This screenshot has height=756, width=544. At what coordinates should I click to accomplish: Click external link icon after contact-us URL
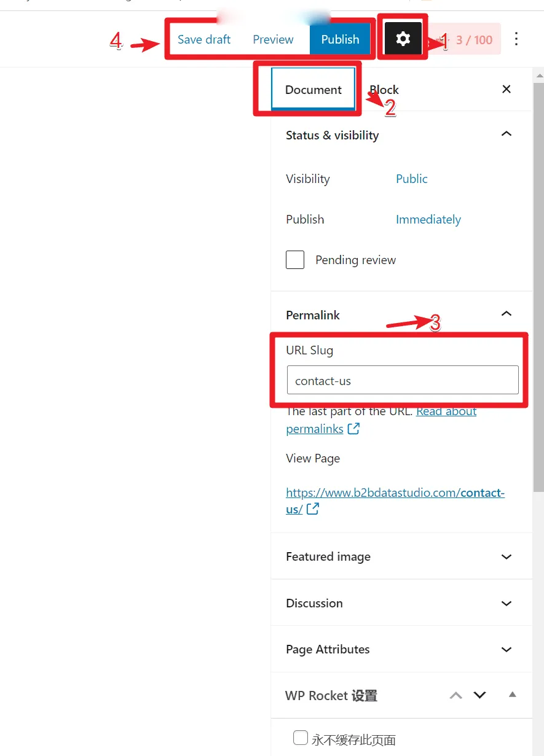click(313, 509)
